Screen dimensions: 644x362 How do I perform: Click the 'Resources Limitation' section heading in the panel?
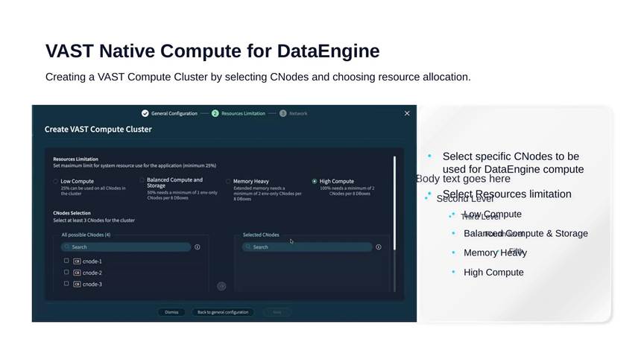pyautogui.click(x=75, y=159)
